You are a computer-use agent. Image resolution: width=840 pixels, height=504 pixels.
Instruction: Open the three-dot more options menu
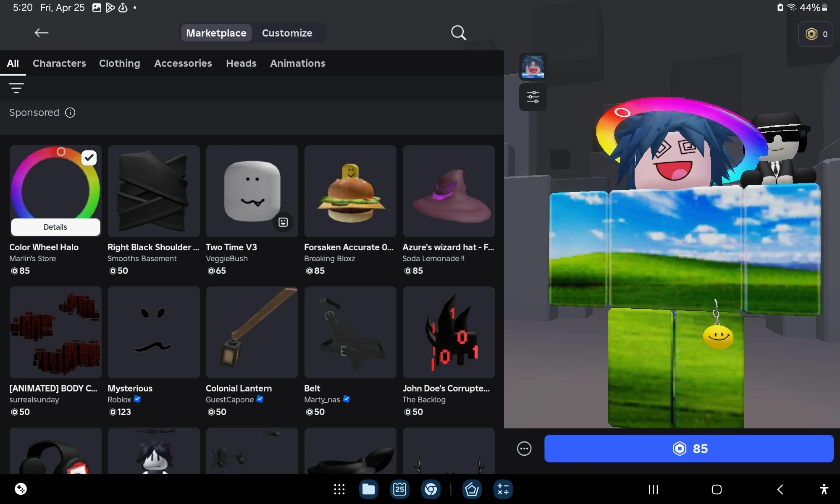[524, 449]
